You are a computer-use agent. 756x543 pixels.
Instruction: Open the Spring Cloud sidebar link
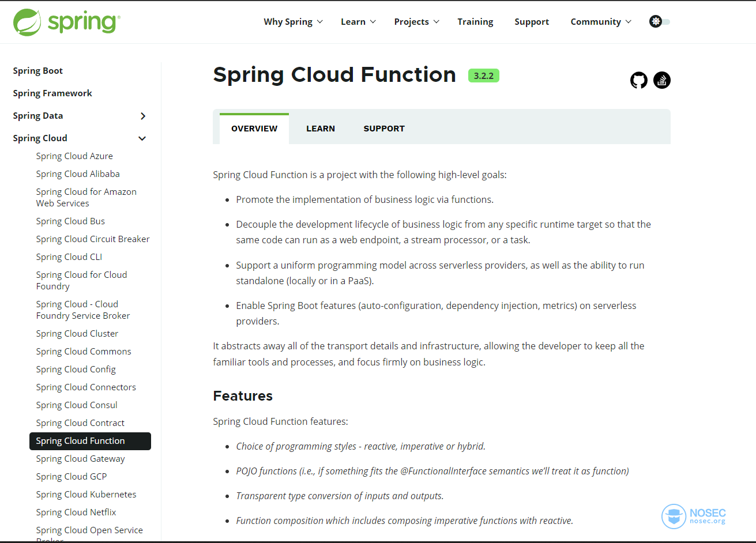(x=40, y=138)
